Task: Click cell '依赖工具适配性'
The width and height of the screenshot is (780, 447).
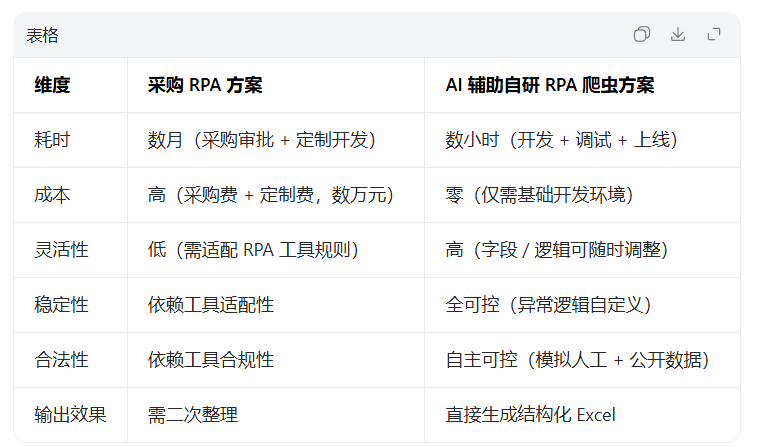Action: coord(210,305)
